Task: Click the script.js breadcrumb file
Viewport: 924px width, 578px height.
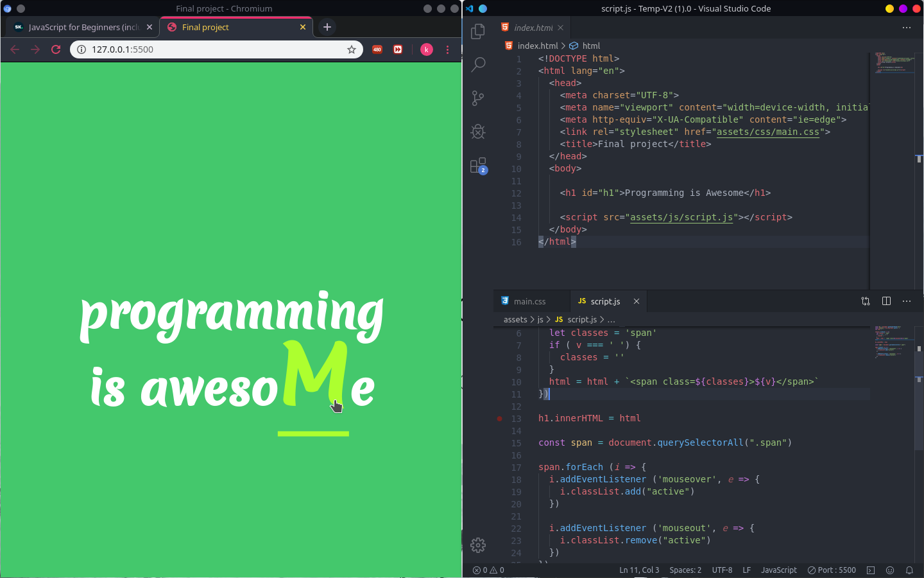Action: (x=576, y=319)
